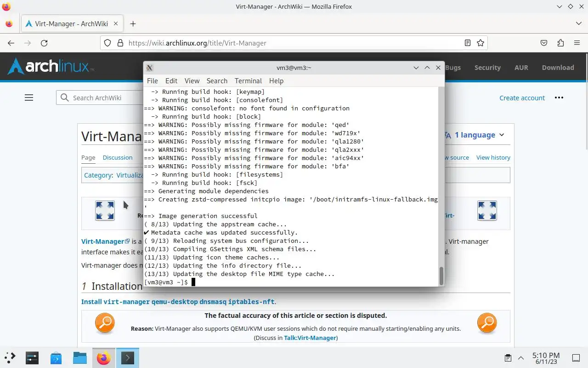Show desktop button in panel
Image resolution: width=588 pixels, height=368 pixels.
pyautogui.click(x=576, y=358)
